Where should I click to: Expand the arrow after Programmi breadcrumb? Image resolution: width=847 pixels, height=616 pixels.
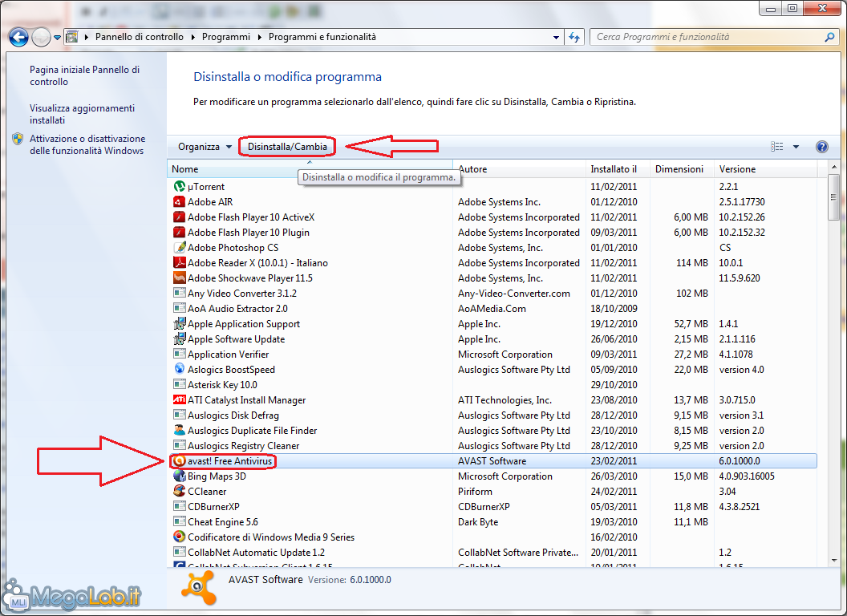pyautogui.click(x=259, y=37)
